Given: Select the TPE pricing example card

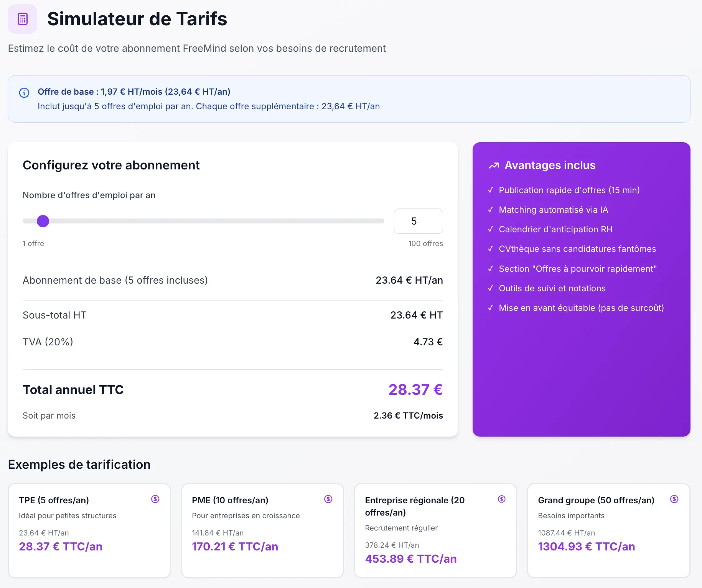Looking at the screenshot, I should 89,531.
